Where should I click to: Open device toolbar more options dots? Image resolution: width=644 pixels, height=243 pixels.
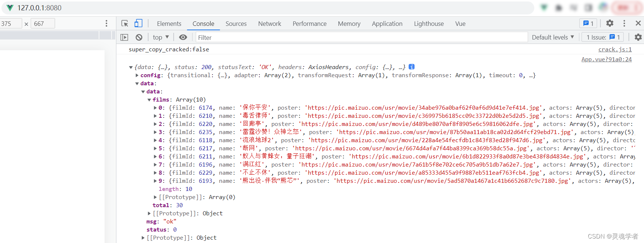(x=106, y=23)
